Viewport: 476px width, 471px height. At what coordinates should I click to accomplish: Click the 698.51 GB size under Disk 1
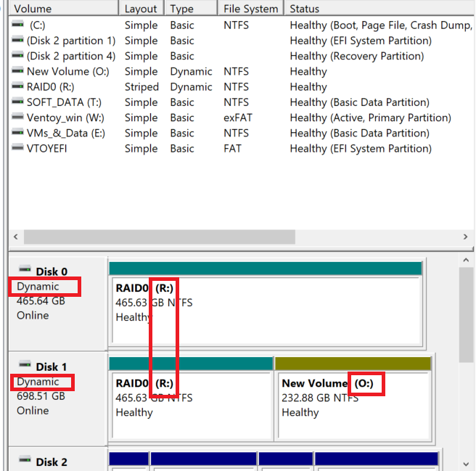[x=41, y=396]
